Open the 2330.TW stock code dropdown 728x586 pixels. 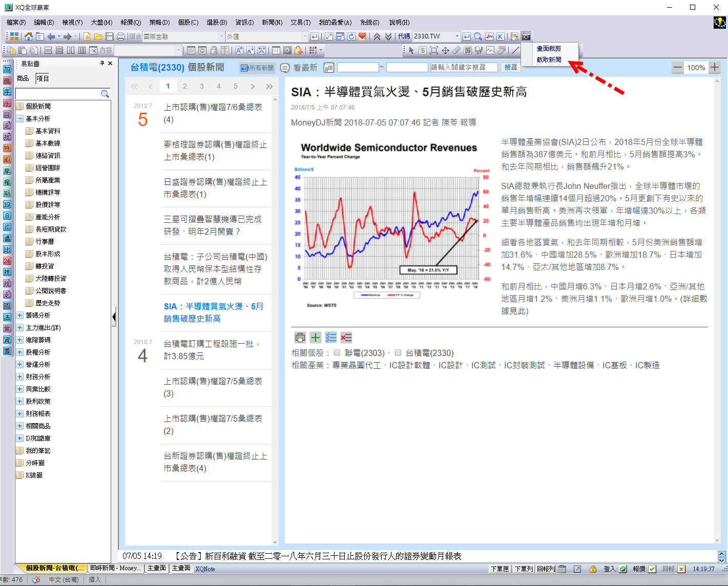click(x=457, y=36)
